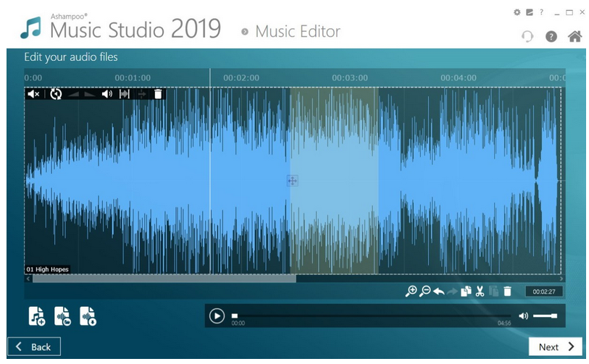Apply fade-in ramp on track toolbar
This screenshot has height=364, width=589.
[74, 94]
